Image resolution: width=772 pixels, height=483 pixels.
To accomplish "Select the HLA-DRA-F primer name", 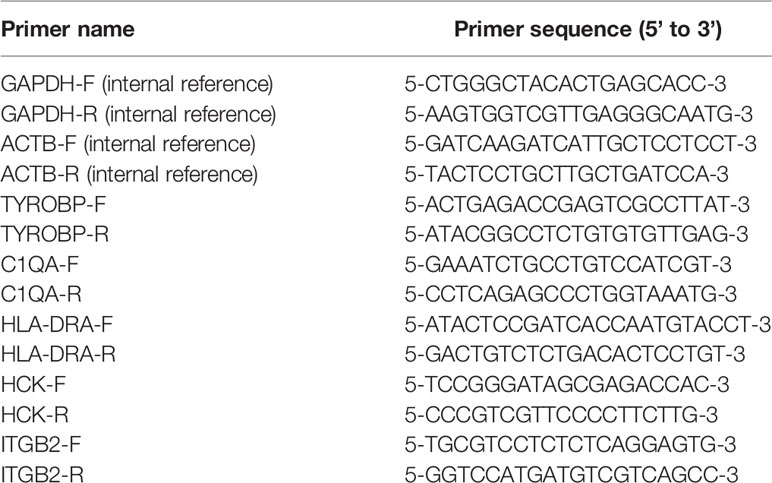I will tap(57, 324).
